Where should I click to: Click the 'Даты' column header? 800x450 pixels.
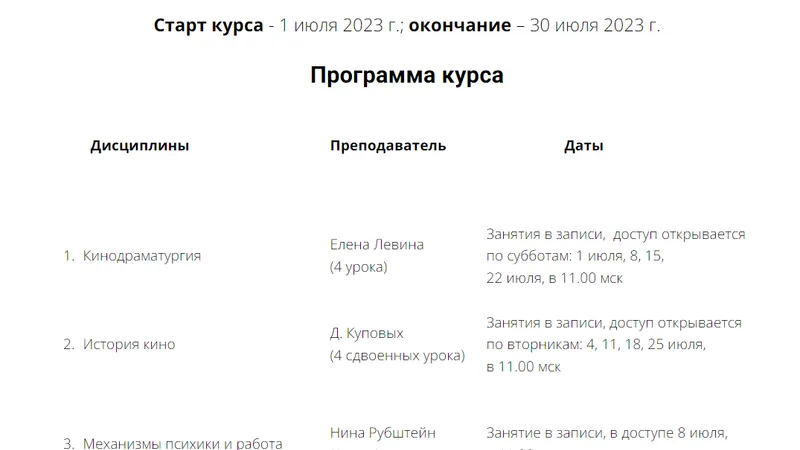(x=584, y=146)
